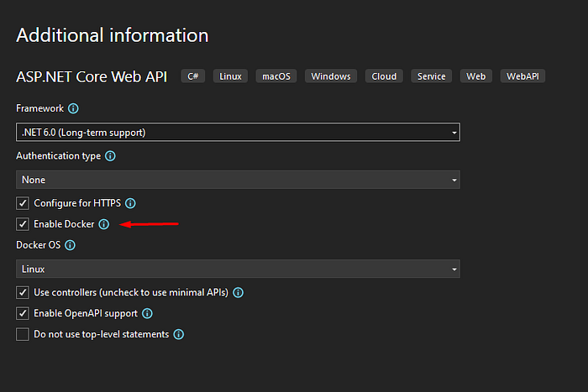Toggle the Enable Docker checkbox
The image size is (588, 392).
point(23,224)
